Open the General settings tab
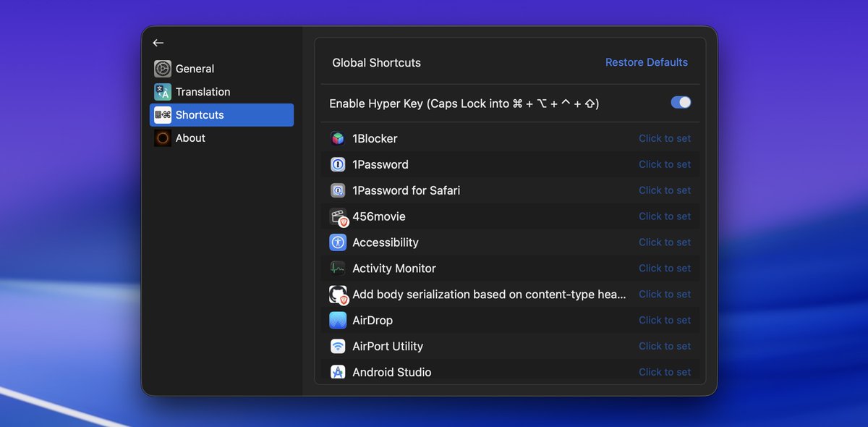The height and width of the screenshot is (427, 868). pyautogui.click(x=221, y=69)
